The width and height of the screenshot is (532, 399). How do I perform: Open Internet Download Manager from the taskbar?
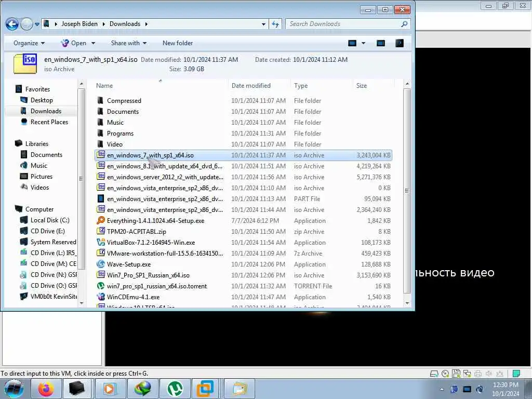click(142, 389)
